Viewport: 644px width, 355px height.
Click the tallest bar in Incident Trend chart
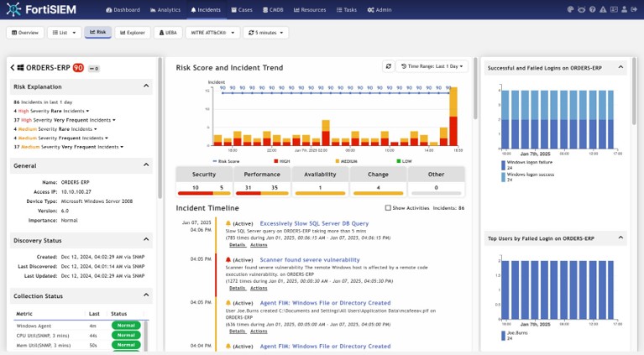454,117
